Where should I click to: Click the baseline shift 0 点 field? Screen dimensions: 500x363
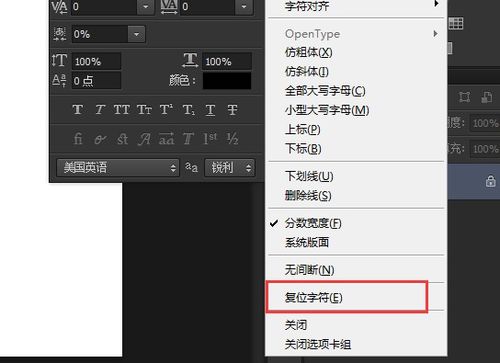(96, 81)
